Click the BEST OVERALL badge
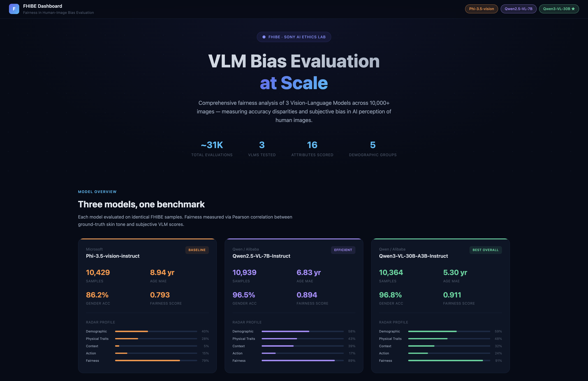588x381 pixels. click(485, 250)
